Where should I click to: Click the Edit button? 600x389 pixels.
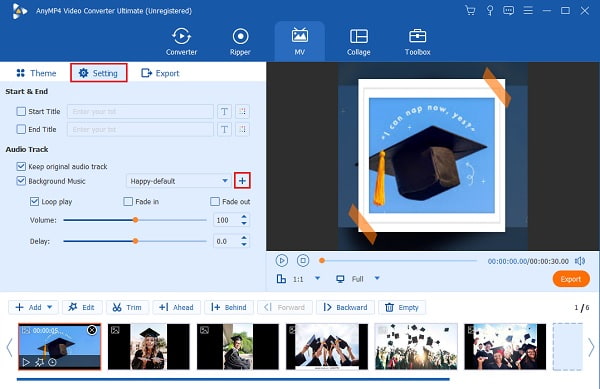[82, 307]
